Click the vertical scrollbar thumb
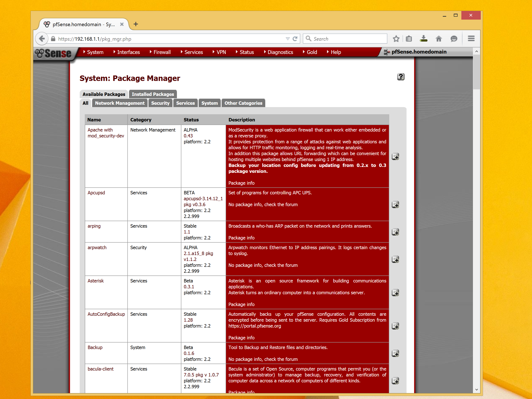 477,72
